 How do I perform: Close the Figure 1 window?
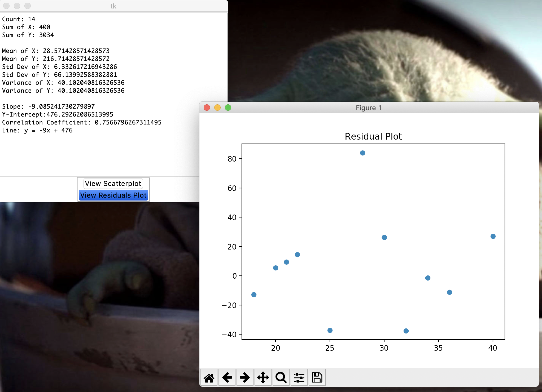point(207,108)
